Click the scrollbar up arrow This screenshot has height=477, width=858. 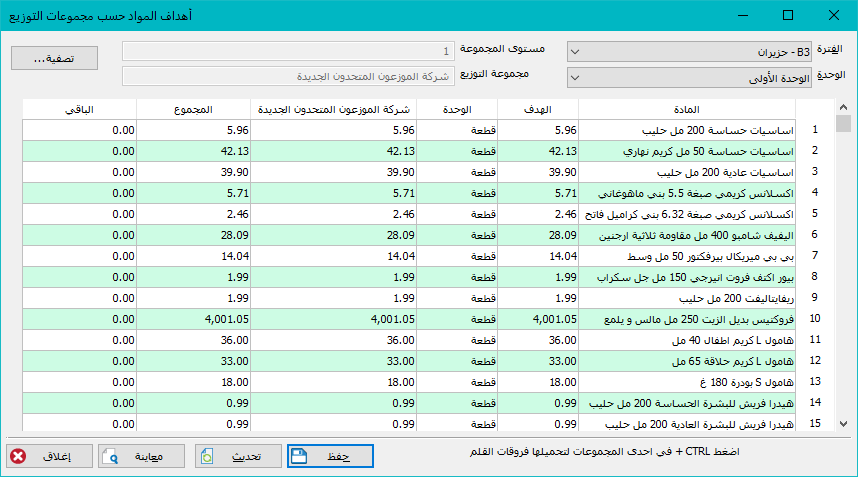[x=843, y=107]
